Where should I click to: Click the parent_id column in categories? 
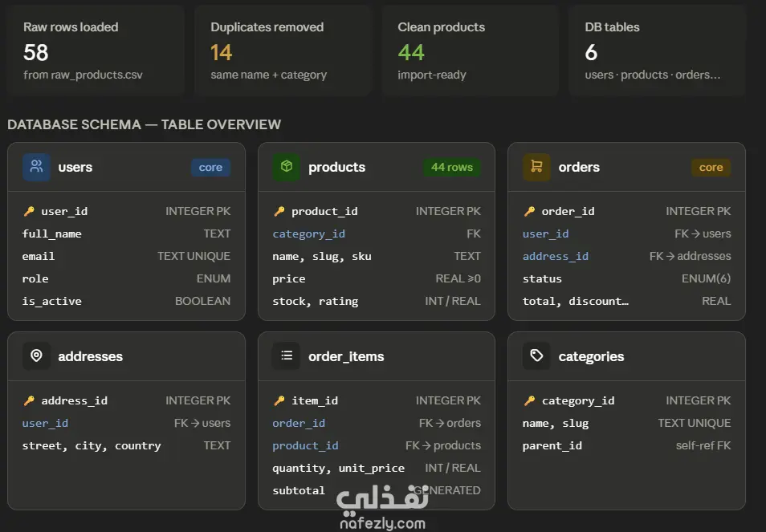[x=552, y=445]
